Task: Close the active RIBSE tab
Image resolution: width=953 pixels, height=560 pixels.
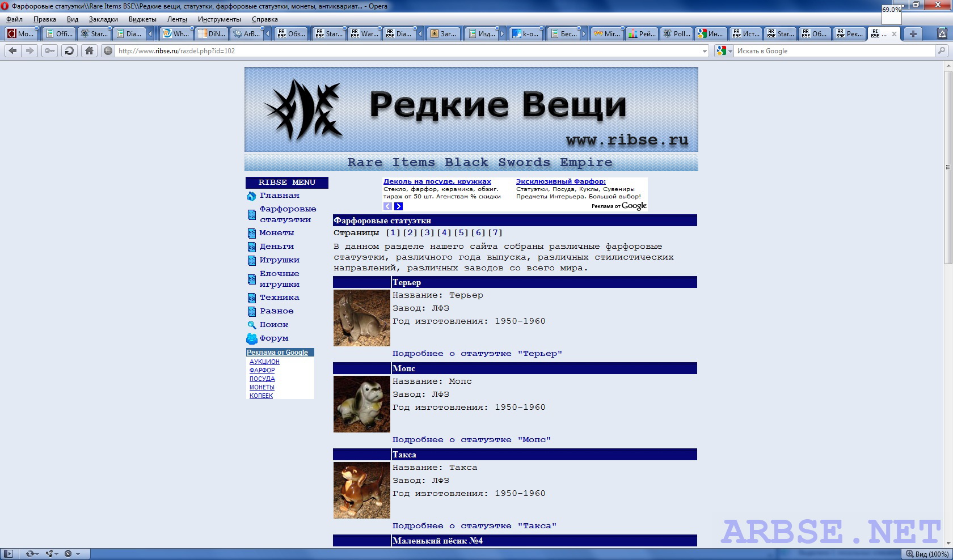Action: [894, 34]
